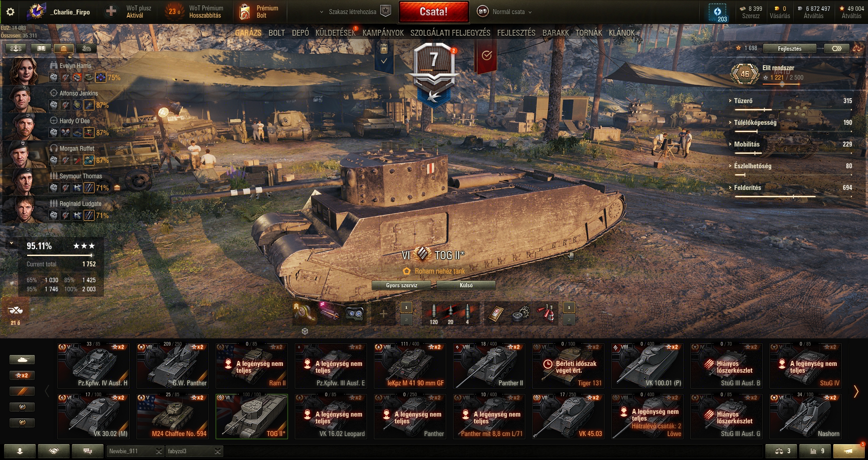Toggle the x2 bonus tank filter
Viewport: 868px width, 460px height.
point(22,375)
